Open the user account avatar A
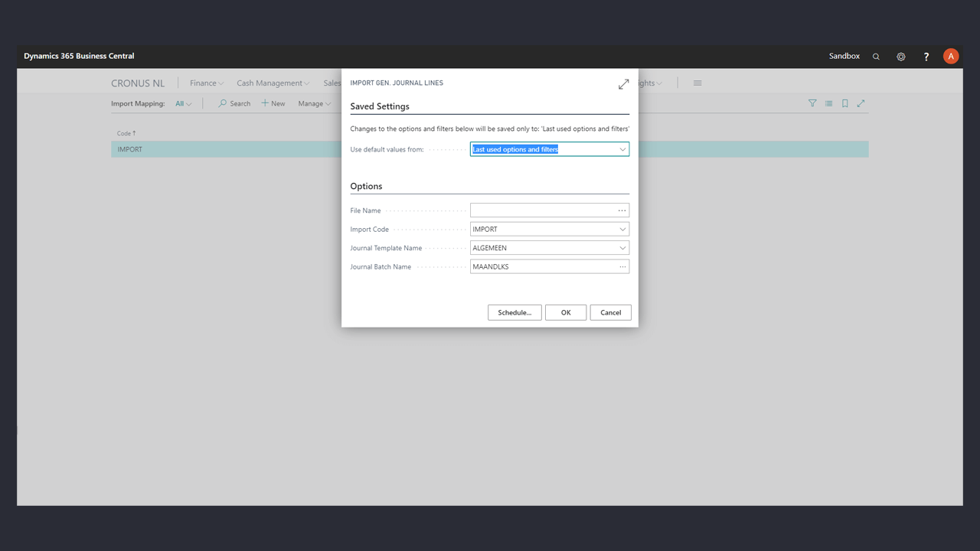The height and width of the screenshot is (551, 980). tap(951, 56)
